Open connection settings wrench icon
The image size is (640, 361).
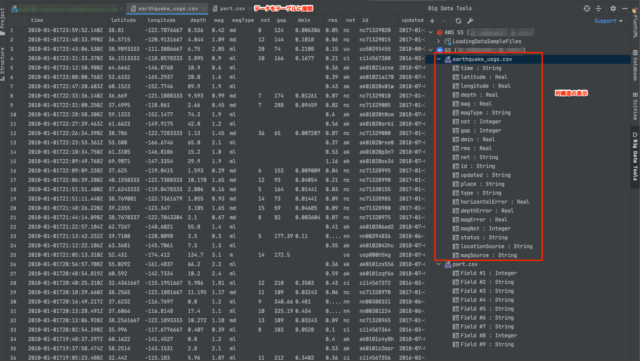click(470, 21)
